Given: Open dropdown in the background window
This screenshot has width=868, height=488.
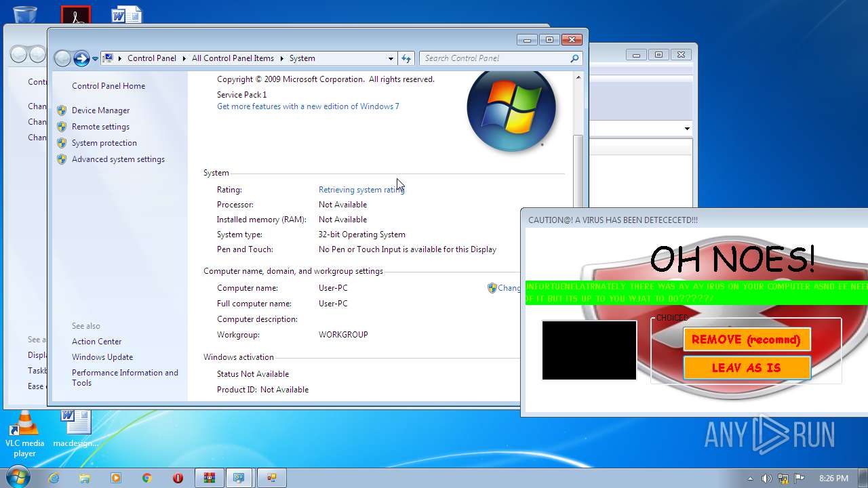Looking at the screenshot, I should pos(687,129).
